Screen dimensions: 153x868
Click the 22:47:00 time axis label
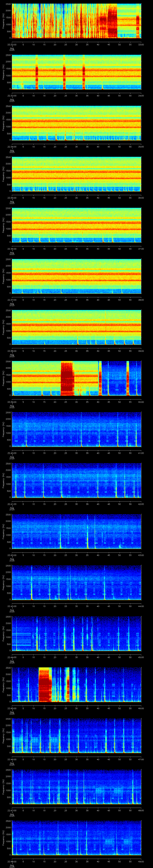pyautogui.click(x=12, y=811)
